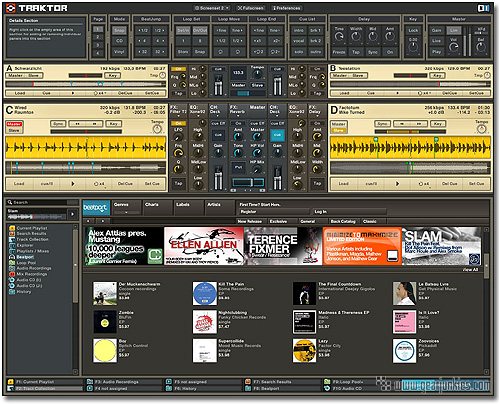The height and width of the screenshot is (404, 500).
Task: Click Deck C Load button
Action: pos(19,184)
